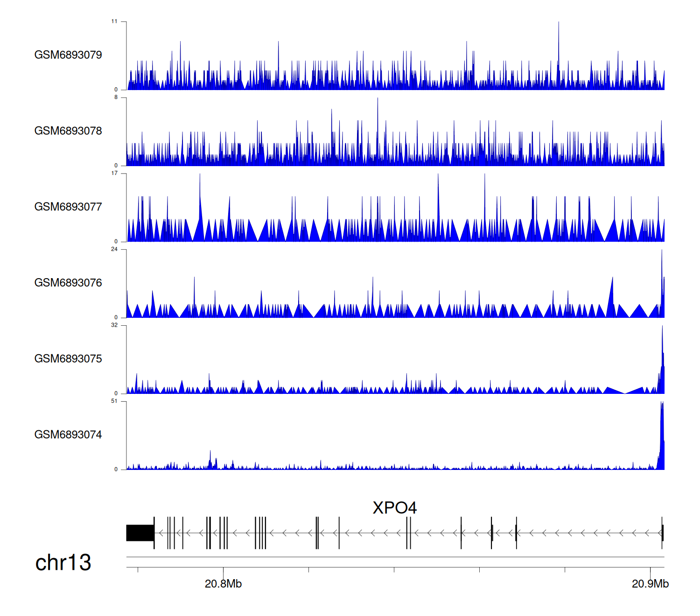700x616 pixels.
Task: Click the GSM6893077 sample name
Action: click(x=68, y=207)
